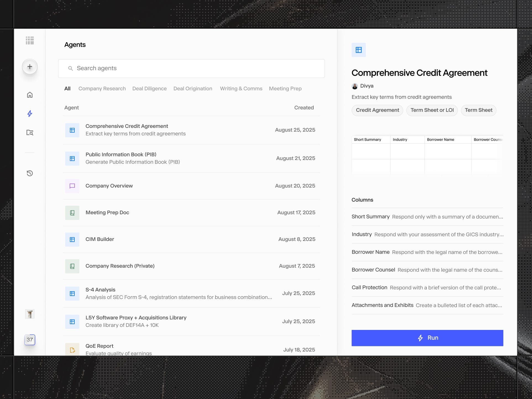
Task: Open the folder search icon
Action: tap(30, 133)
